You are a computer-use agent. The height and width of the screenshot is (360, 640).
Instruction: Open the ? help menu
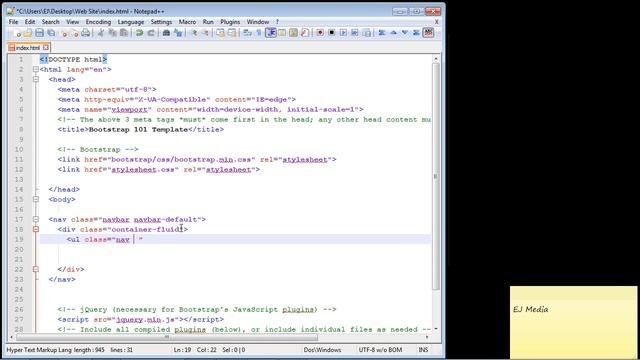point(277,22)
